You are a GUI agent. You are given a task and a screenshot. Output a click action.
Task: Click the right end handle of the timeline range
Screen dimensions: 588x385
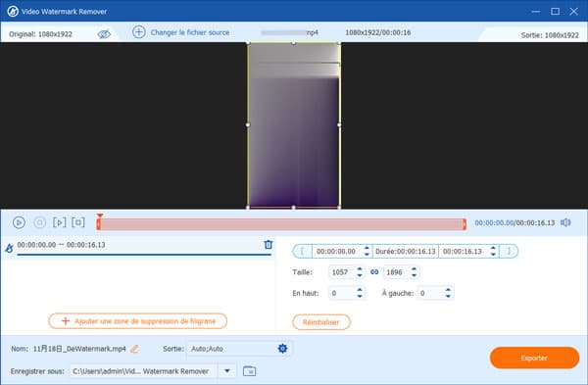465,224
